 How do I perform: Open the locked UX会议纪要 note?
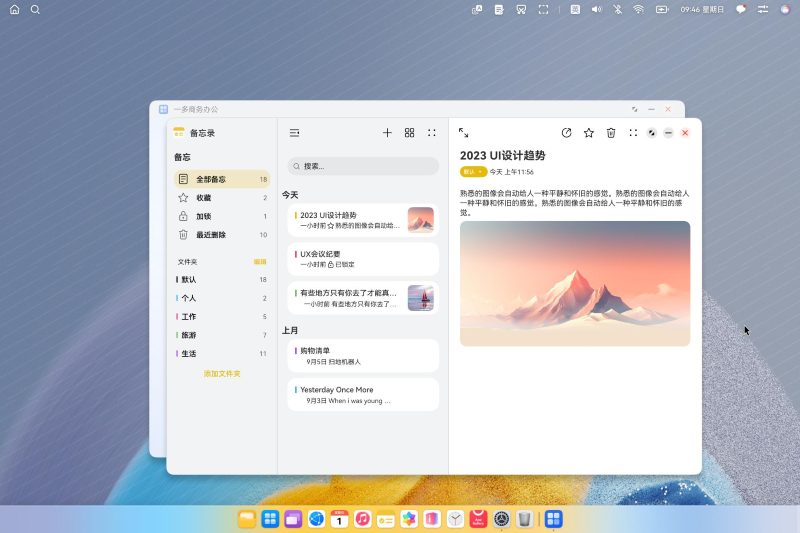(x=363, y=259)
